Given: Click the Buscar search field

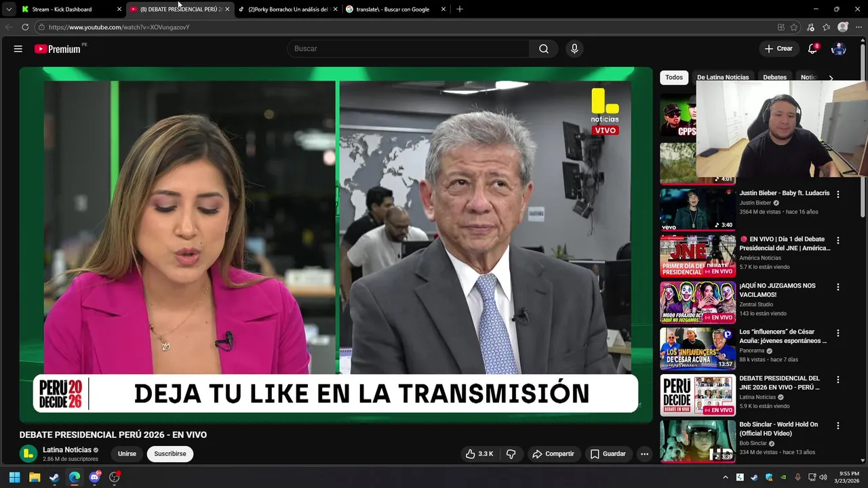Looking at the screenshot, I should 408,49.
